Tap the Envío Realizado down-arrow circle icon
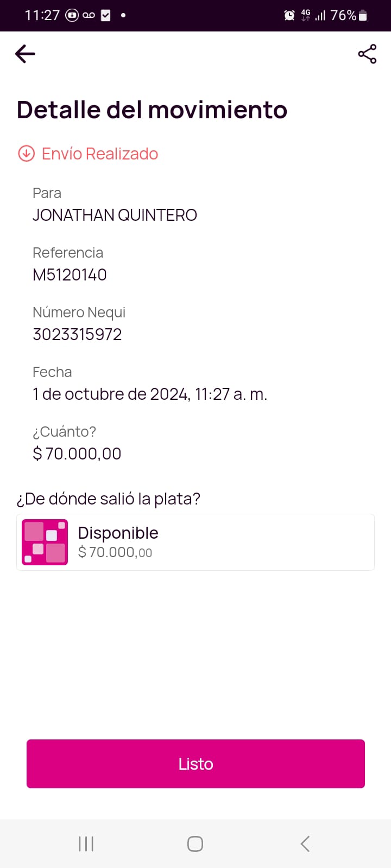 (26, 154)
